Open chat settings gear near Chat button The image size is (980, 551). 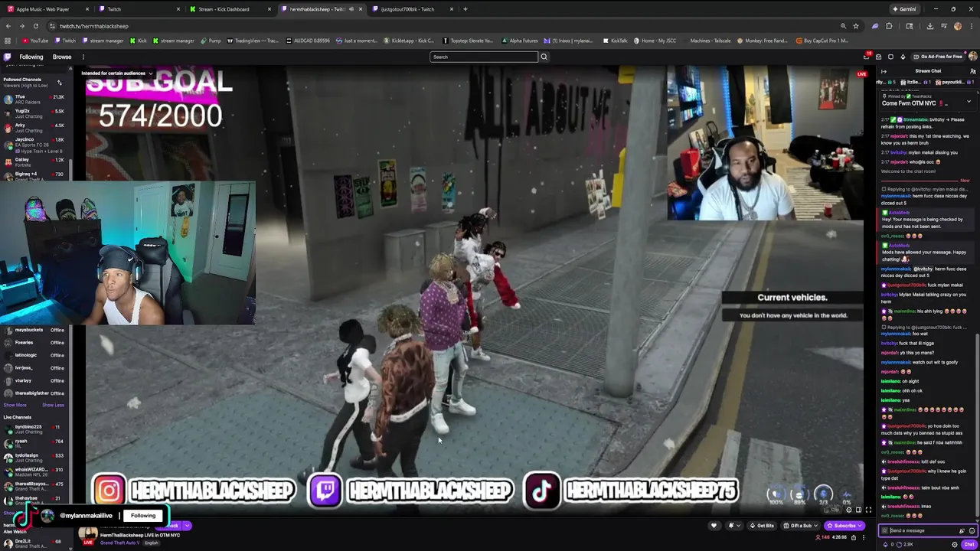(954, 544)
